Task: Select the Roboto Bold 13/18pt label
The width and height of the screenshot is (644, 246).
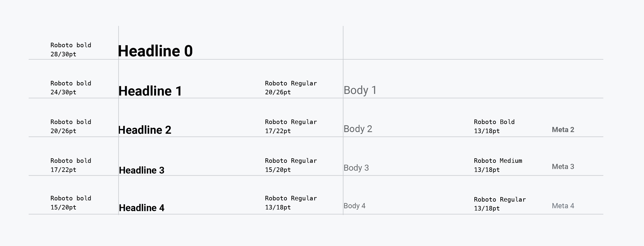Action: [x=494, y=126]
